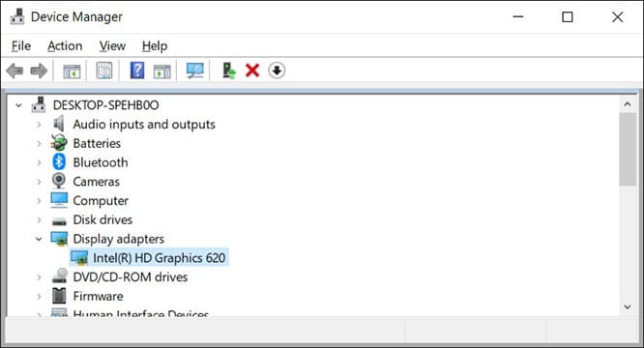Click the DVD/CD-ROM drives disc icon

[x=60, y=275]
